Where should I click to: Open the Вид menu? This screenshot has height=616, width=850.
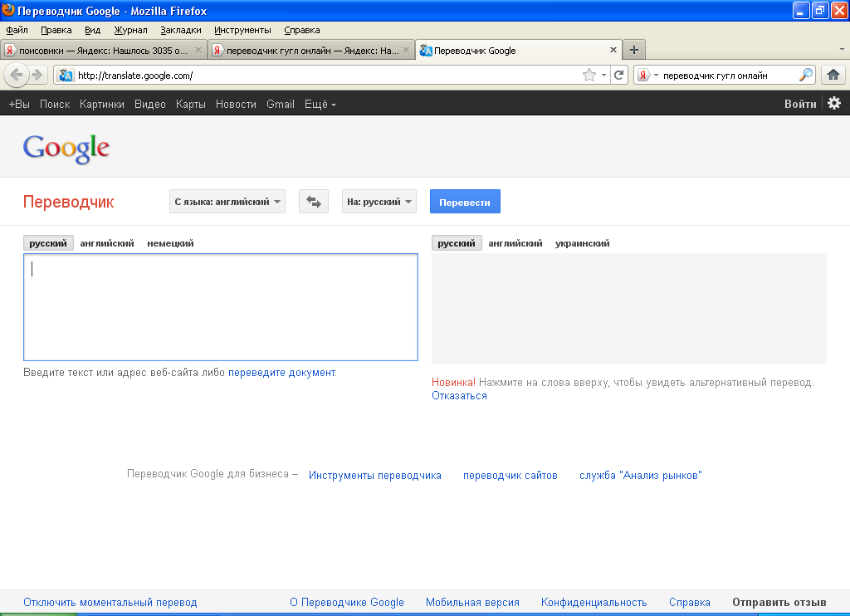(x=92, y=30)
